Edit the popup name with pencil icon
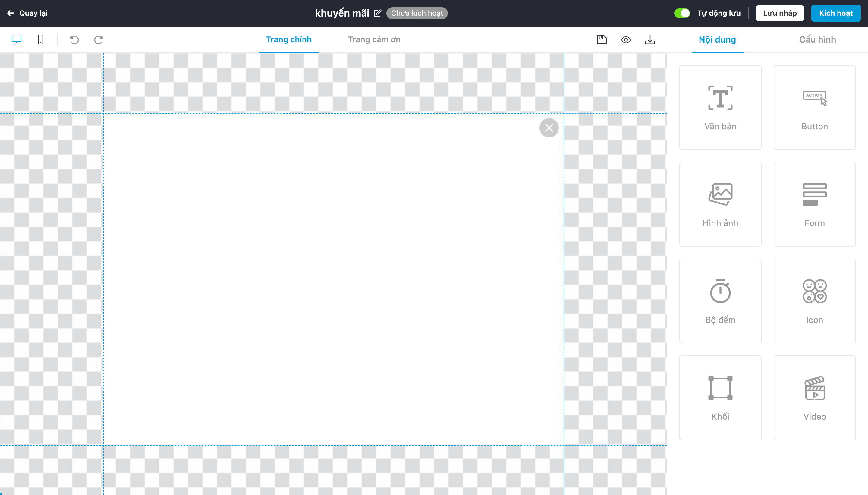868x495 pixels. point(377,13)
